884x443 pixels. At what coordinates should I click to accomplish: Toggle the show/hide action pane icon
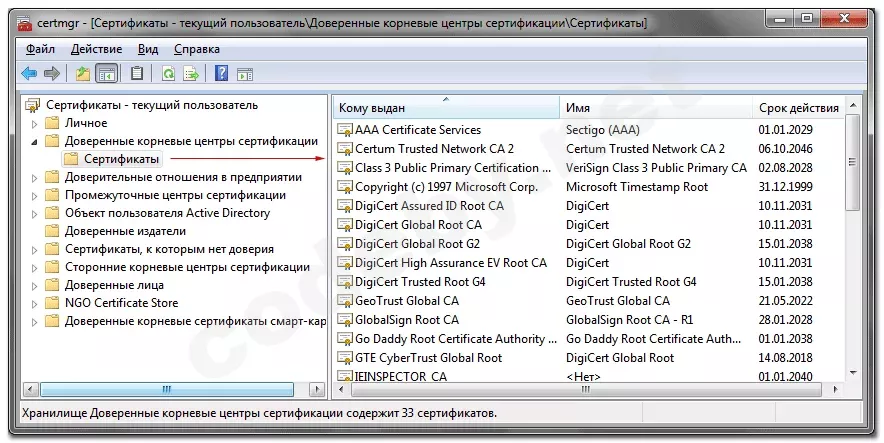245,73
